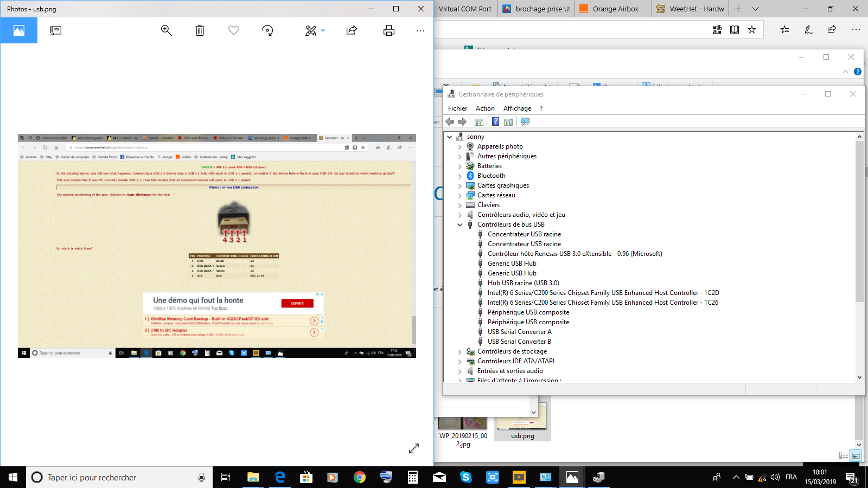Open Chrome from the taskbar
The image size is (868, 488).
[x=359, y=477]
